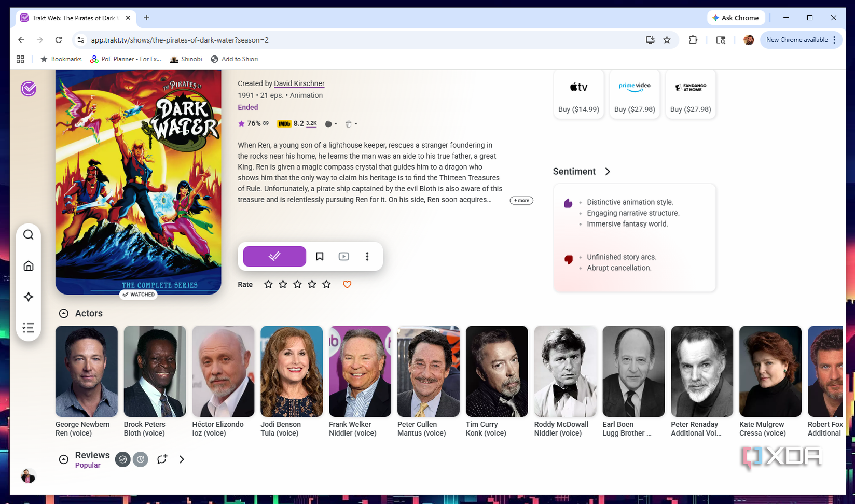Reload the page in Chrome
Viewport: 855px width, 504px height.
pyautogui.click(x=59, y=40)
